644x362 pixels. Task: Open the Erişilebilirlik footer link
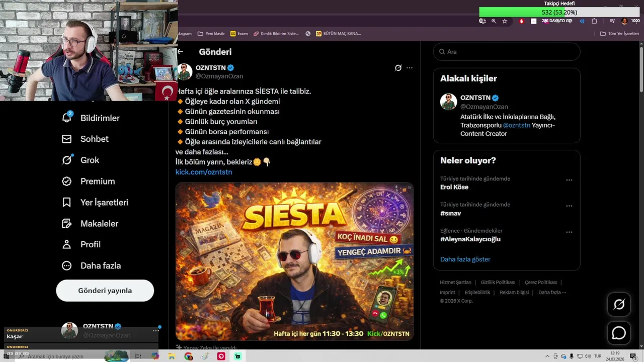pos(477,292)
